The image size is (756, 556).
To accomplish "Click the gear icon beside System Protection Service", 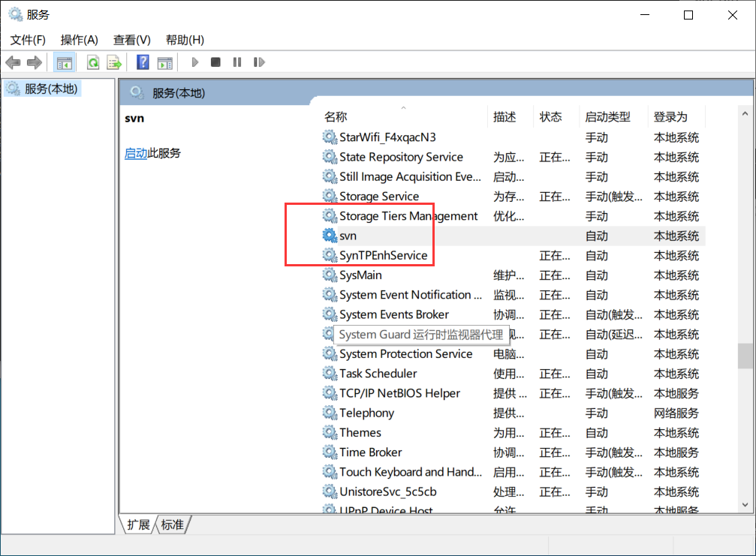I will (330, 353).
